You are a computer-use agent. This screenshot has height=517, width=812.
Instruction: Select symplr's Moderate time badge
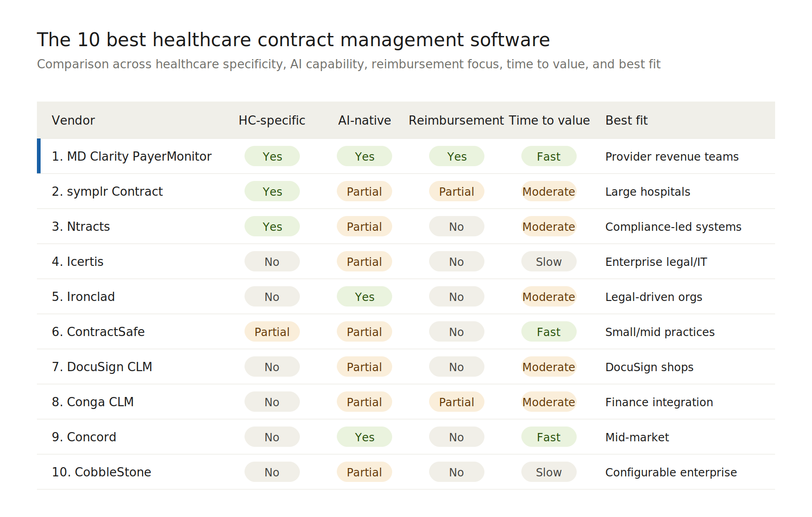click(x=549, y=192)
